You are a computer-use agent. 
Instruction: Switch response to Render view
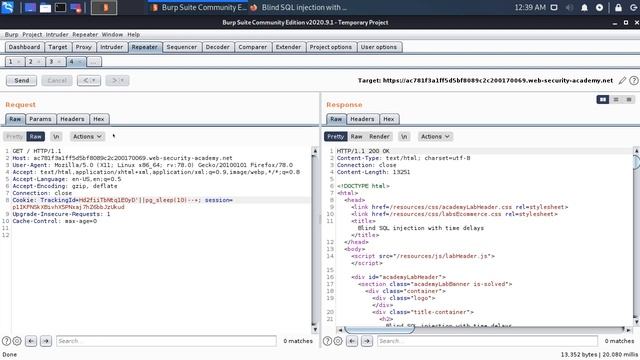click(379, 136)
